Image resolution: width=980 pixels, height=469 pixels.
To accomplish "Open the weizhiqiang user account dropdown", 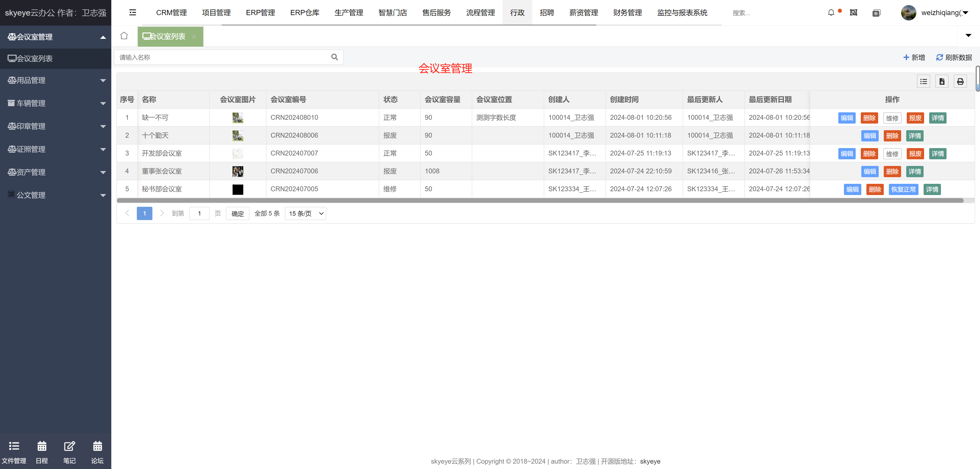I will point(940,13).
